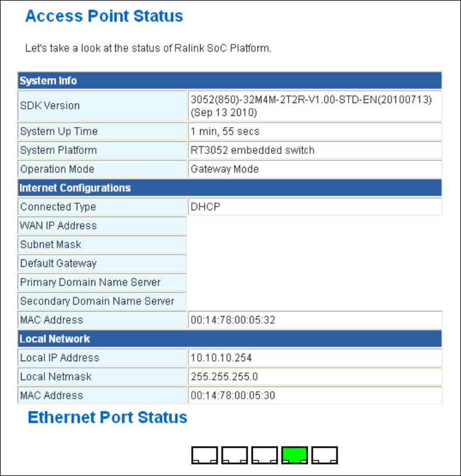The width and height of the screenshot is (461, 476).
Task: Click the SDK Version value field
Action: point(315,106)
